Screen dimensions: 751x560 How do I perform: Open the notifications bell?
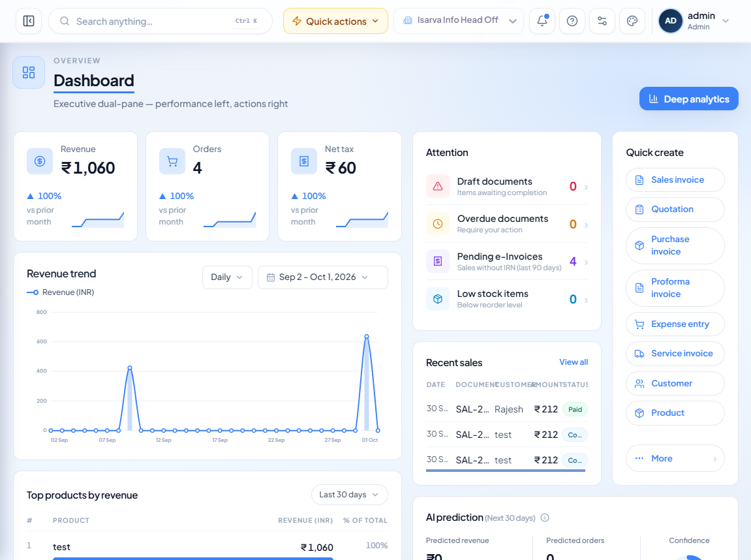click(x=542, y=21)
